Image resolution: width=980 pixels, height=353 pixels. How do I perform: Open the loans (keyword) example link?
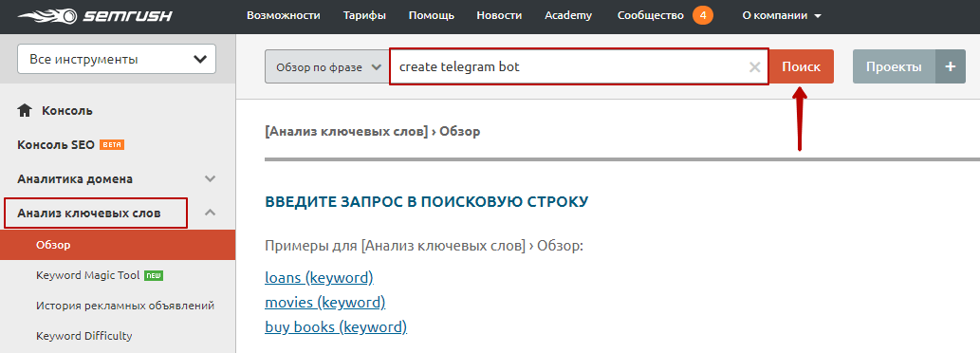coord(320,277)
